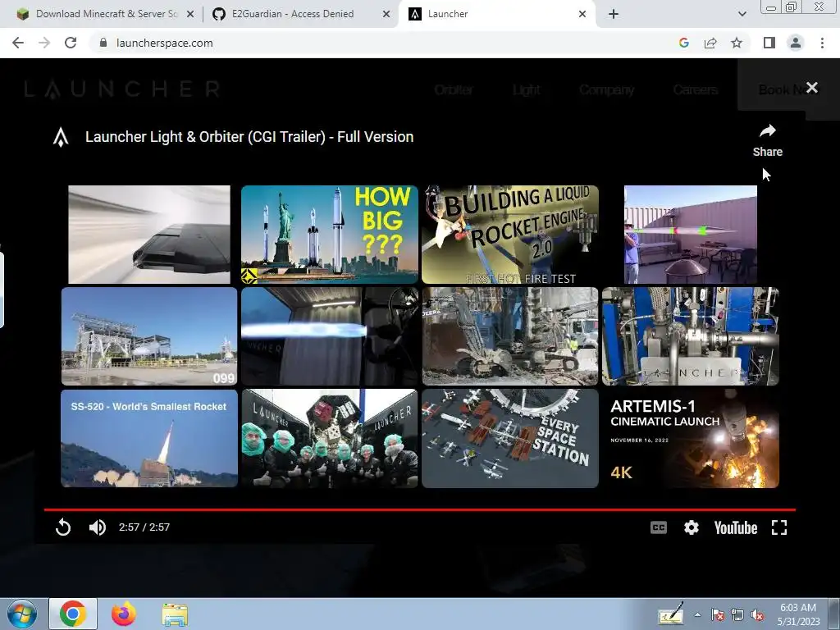
Task: Open the video title link
Action: tap(249, 137)
